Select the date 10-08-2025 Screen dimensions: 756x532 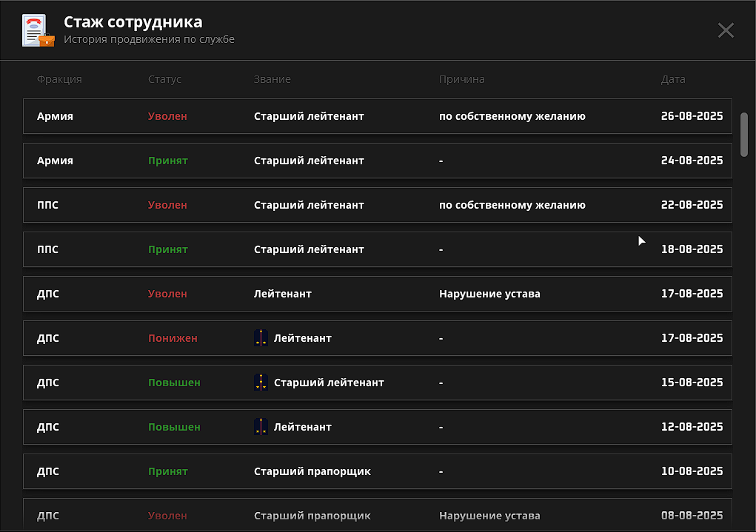pos(692,471)
